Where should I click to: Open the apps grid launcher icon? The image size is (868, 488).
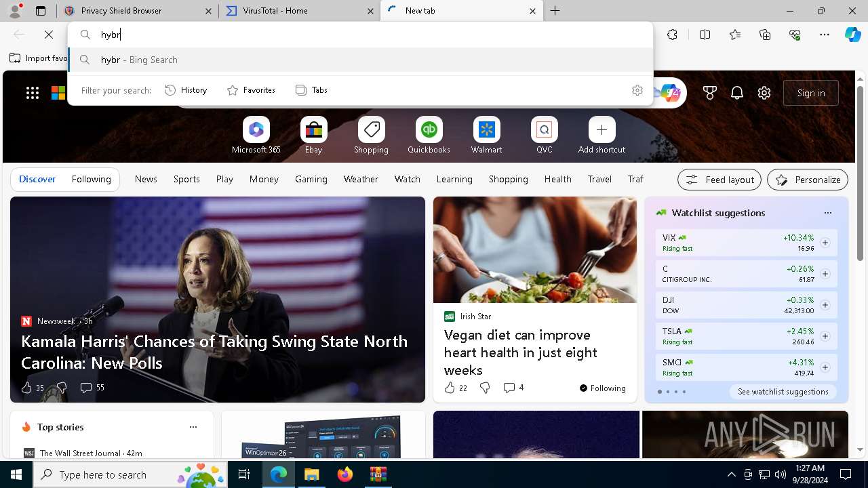[x=33, y=93]
